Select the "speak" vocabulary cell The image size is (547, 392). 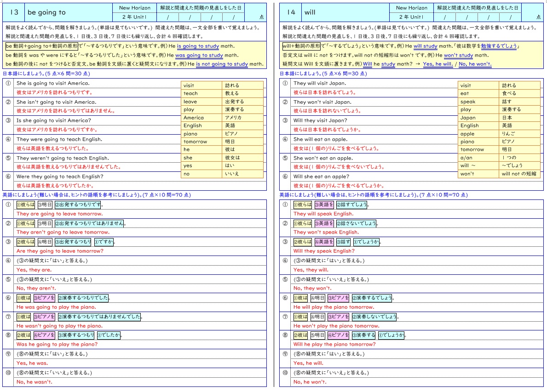tap(478, 102)
